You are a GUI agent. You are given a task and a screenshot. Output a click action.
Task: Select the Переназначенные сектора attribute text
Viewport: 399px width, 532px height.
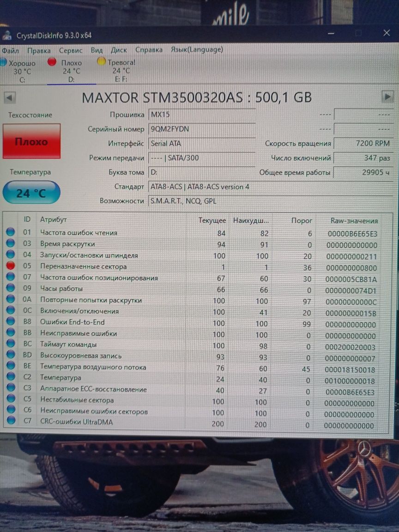click(84, 266)
